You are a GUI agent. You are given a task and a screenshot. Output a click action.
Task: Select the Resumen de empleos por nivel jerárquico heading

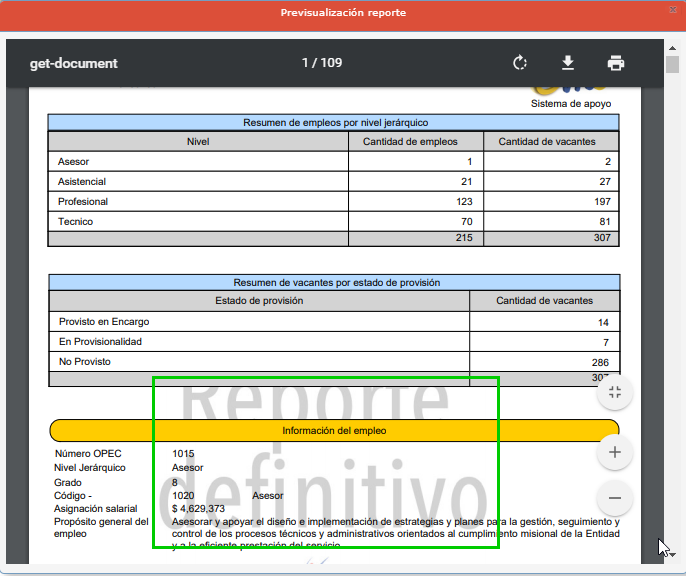click(x=334, y=122)
